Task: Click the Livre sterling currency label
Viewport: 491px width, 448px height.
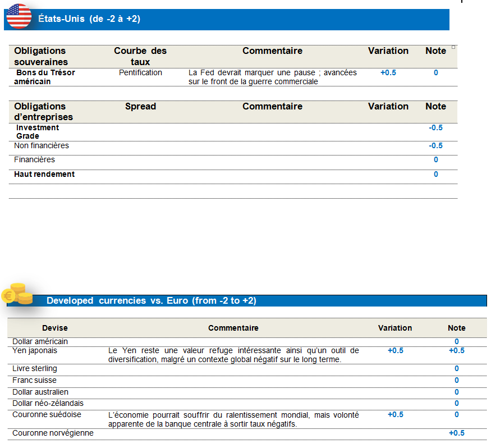Action: [35, 369]
